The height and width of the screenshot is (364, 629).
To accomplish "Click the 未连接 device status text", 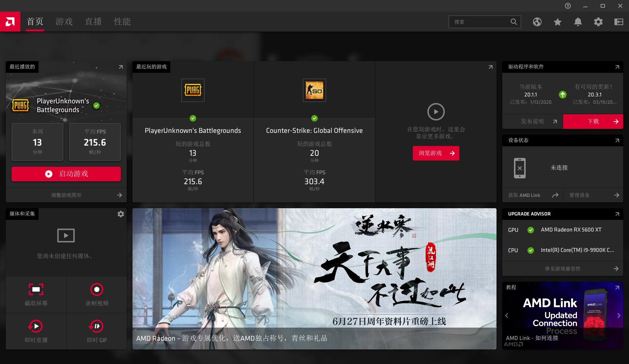I will pyautogui.click(x=559, y=168).
